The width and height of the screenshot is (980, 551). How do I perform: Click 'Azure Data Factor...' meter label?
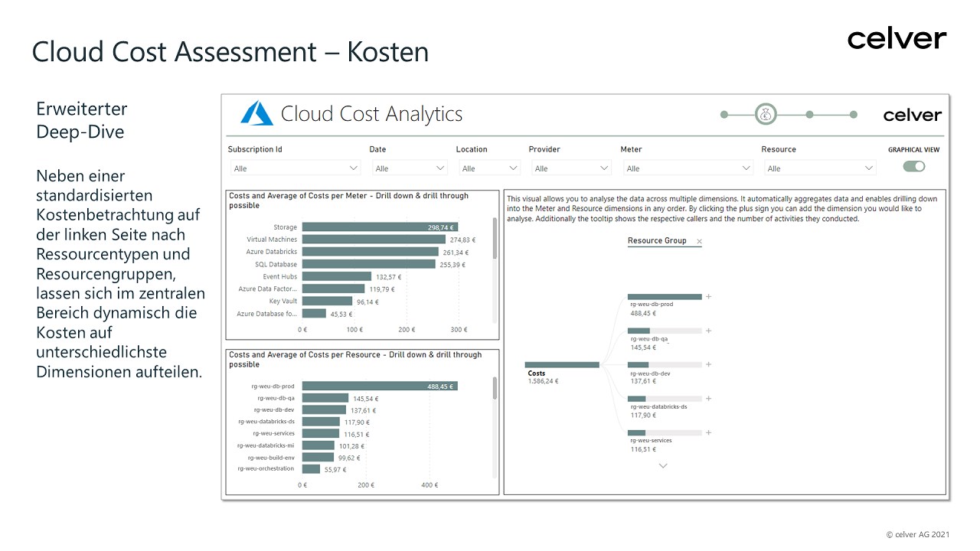click(267, 289)
